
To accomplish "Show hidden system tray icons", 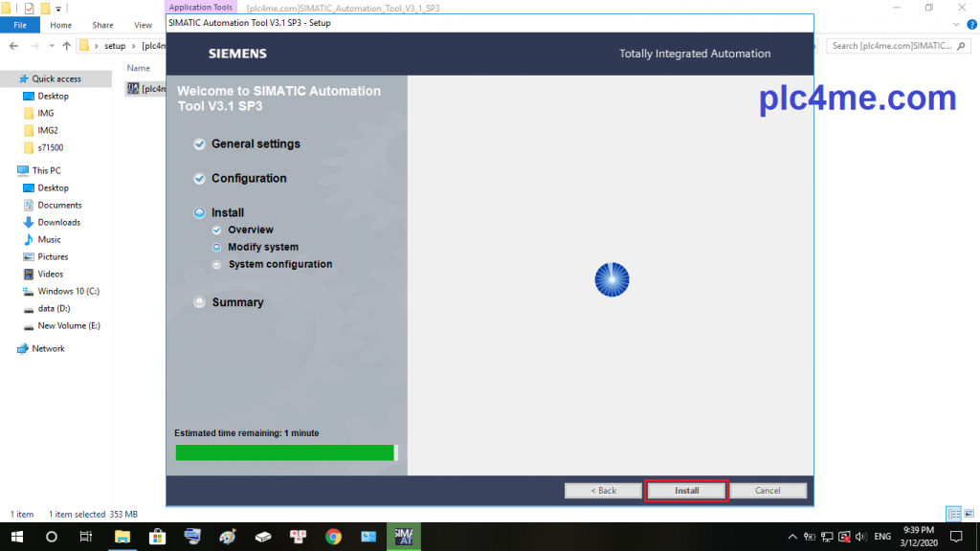I will [x=793, y=537].
